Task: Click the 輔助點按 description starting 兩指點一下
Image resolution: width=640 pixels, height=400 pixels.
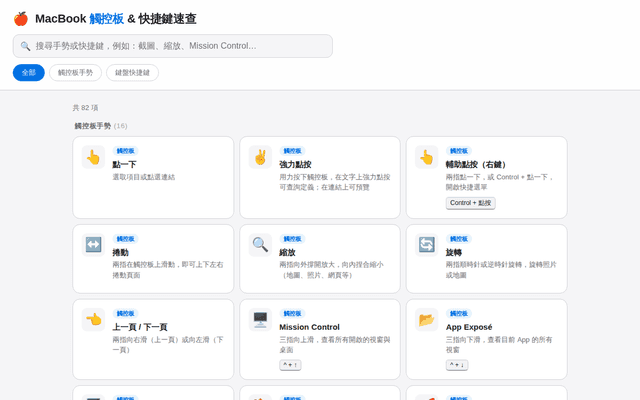Action: (x=500, y=182)
